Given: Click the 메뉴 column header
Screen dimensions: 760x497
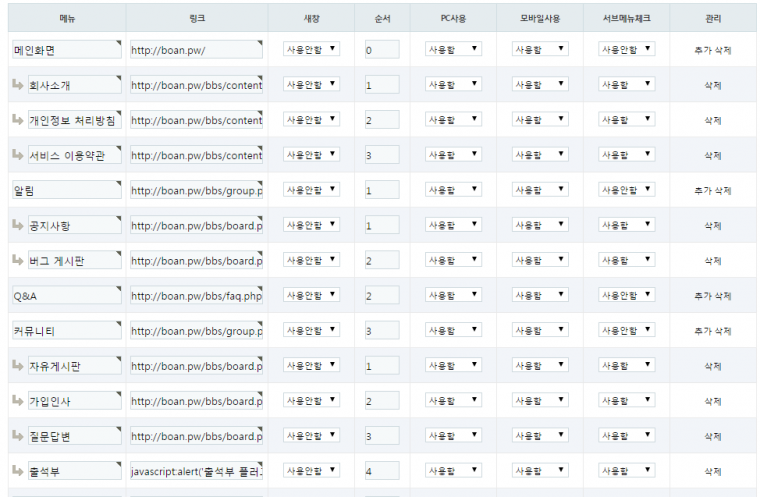Looking at the screenshot, I should tap(66, 18).
